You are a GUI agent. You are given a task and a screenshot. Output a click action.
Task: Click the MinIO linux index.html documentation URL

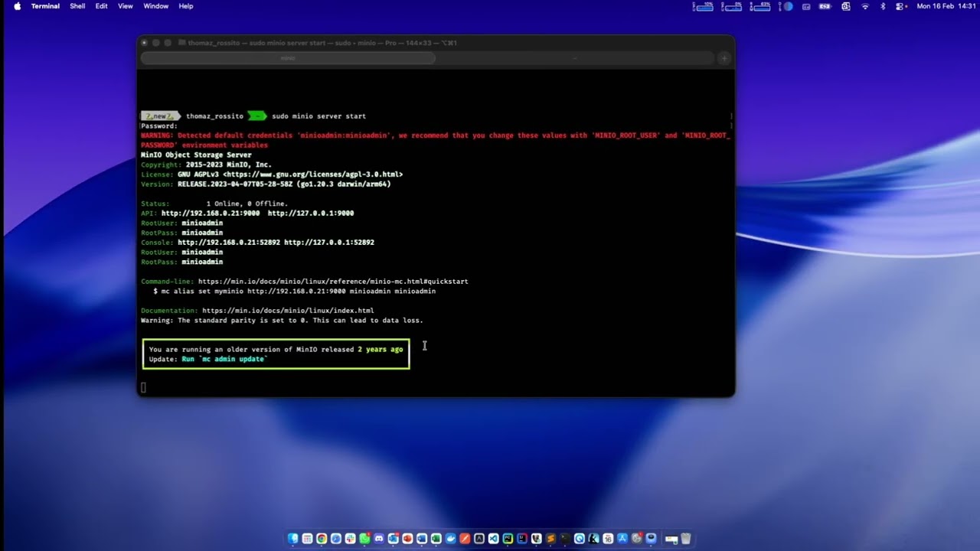coord(288,311)
